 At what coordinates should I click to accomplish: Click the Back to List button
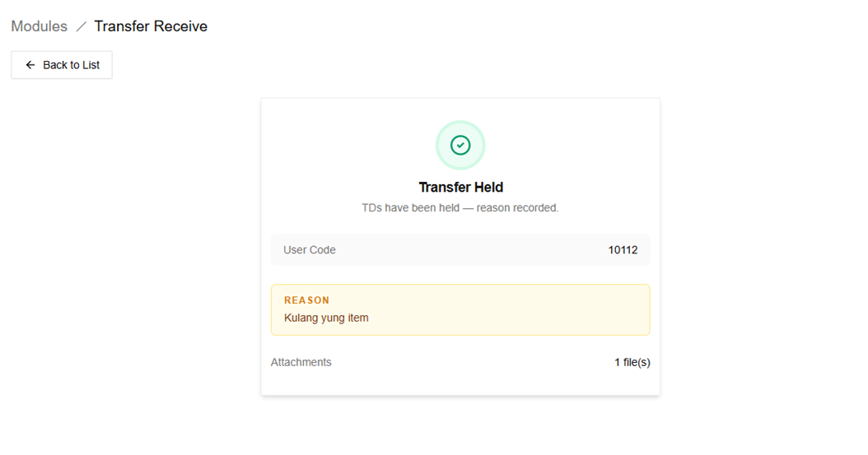pyautogui.click(x=62, y=65)
